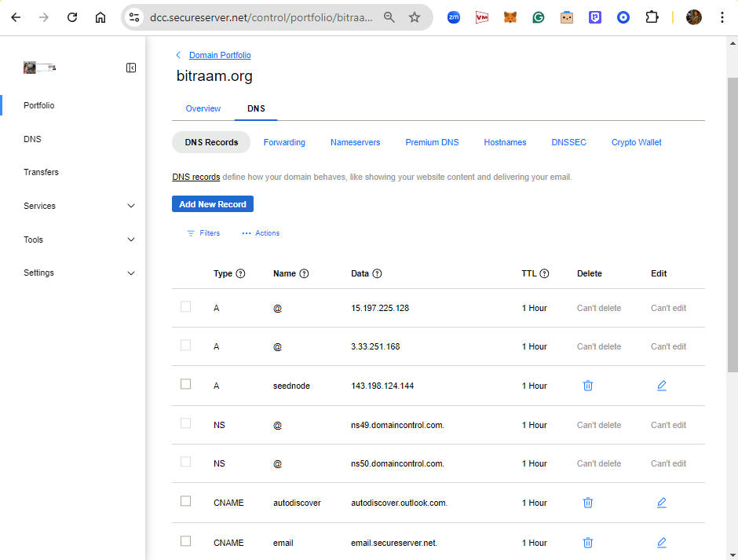Show help for TTL column
This screenshot has width=738, height=560.
[544, 273]
